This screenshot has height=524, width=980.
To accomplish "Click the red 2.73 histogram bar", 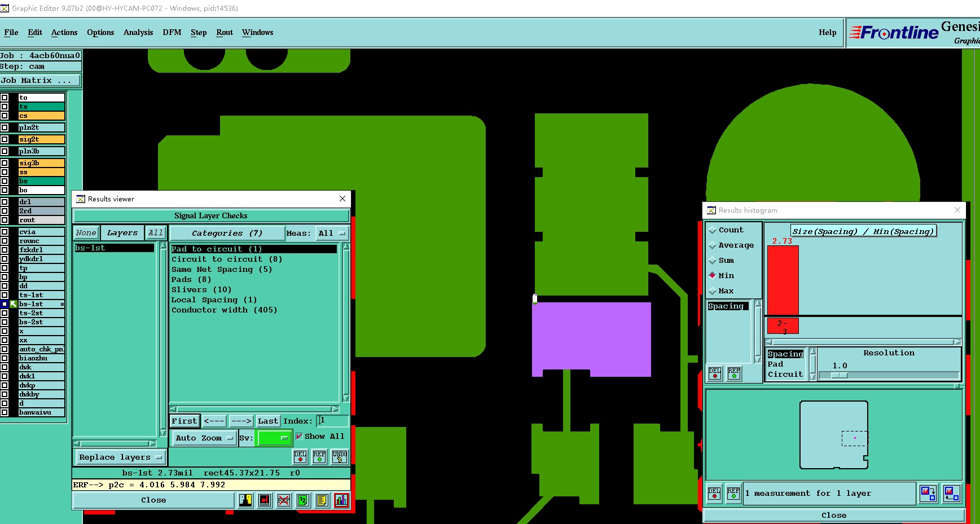I will tap(783, 280).
